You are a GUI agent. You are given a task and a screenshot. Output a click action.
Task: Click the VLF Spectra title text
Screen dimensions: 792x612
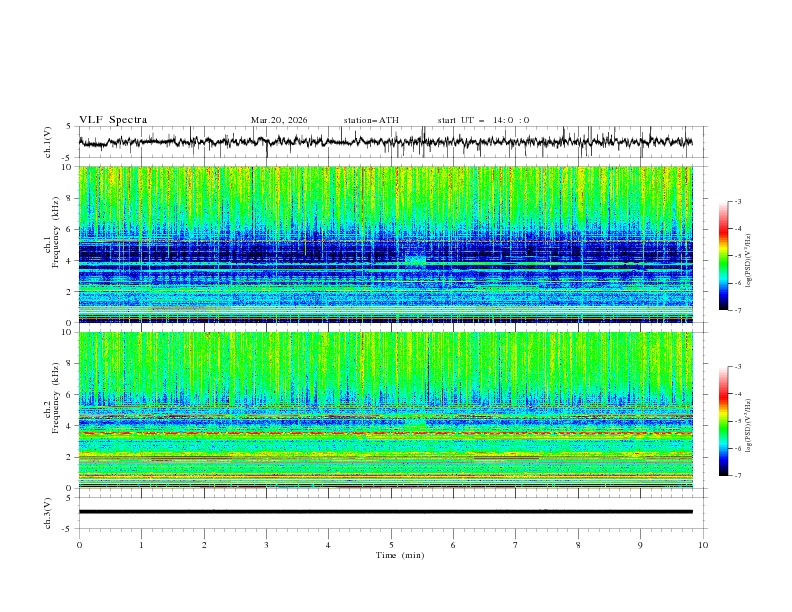point(113,120)
